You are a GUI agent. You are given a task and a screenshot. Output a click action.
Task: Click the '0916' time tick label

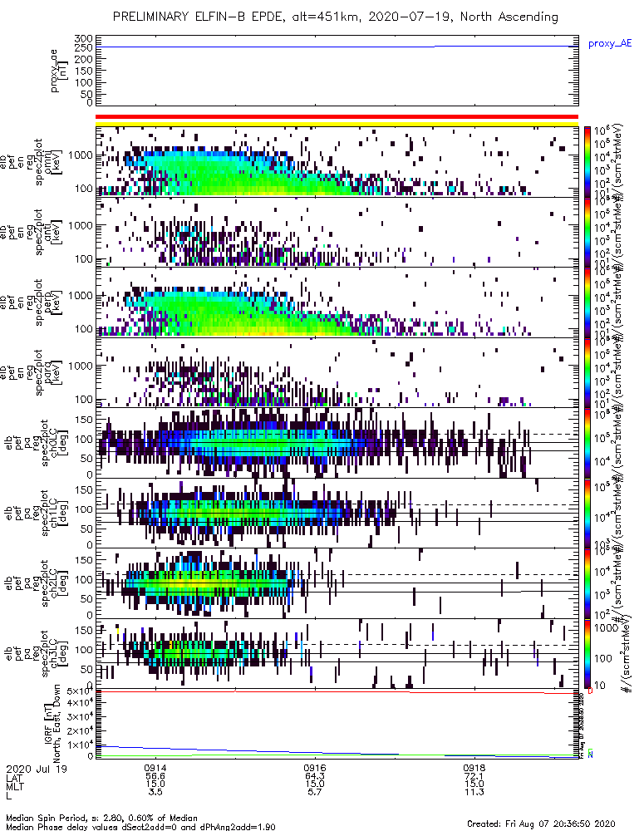pos(315,768)
